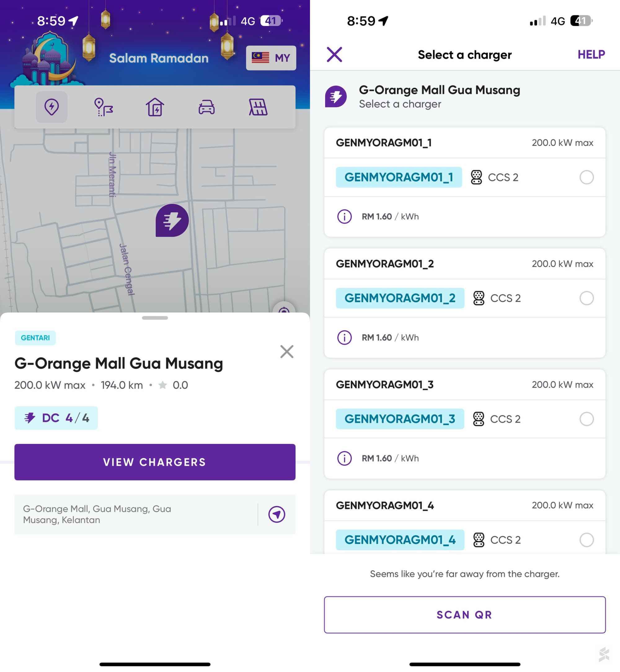Open the MY country selector
The width and height of the screenshot is (620, 672).
point(271,58)
